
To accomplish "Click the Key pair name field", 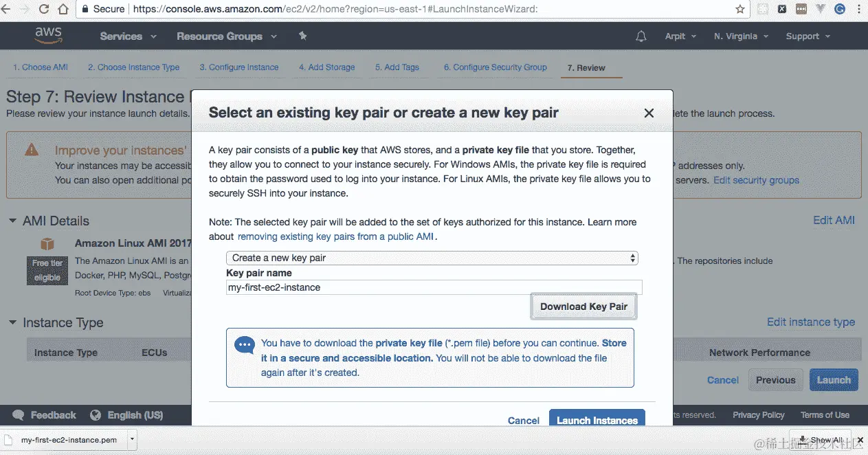I will tap(434, 287).
